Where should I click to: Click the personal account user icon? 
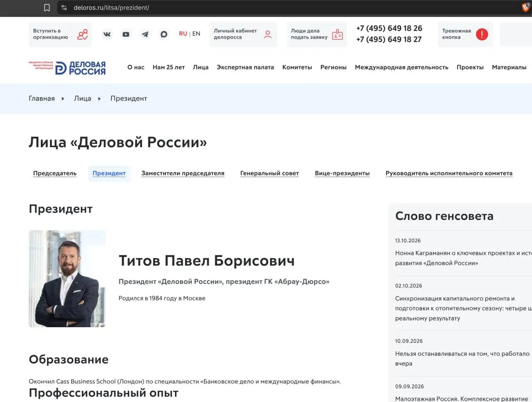pos(268,34)
